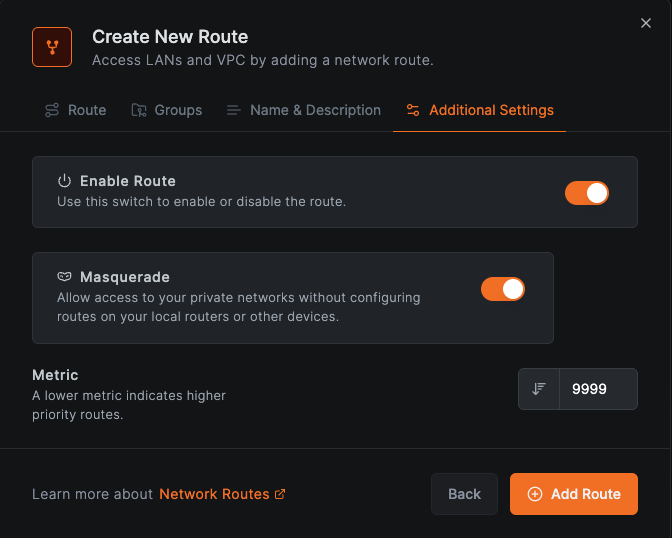Click the external link icon after Network Routes
Screen dimensions: 672x538
280,494
